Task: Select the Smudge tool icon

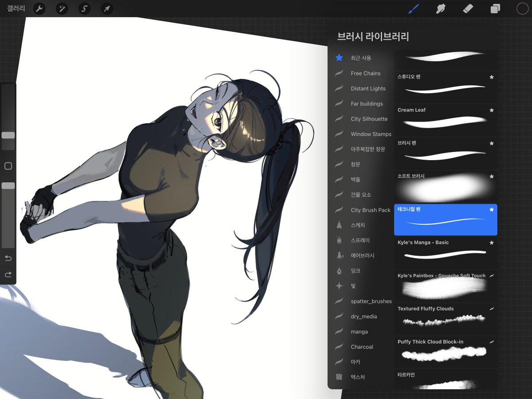Action: 441,8
